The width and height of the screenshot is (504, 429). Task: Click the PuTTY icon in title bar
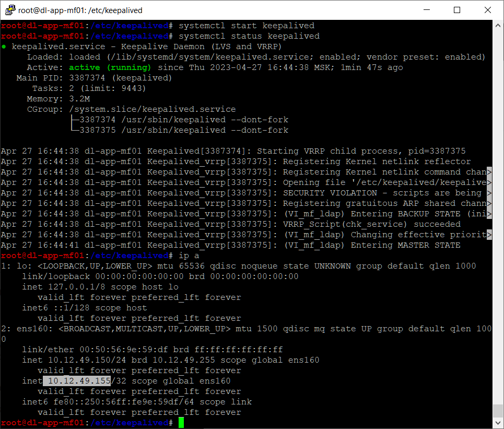point(10,10)
